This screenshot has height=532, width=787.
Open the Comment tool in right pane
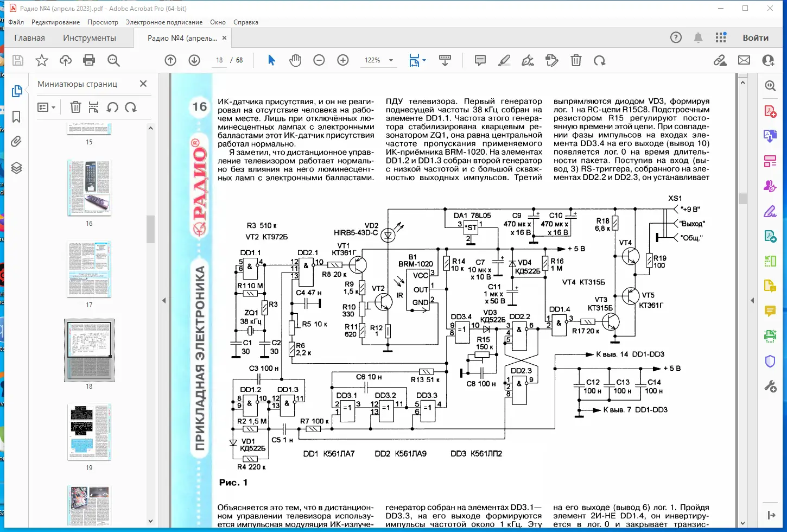point(770,311)
